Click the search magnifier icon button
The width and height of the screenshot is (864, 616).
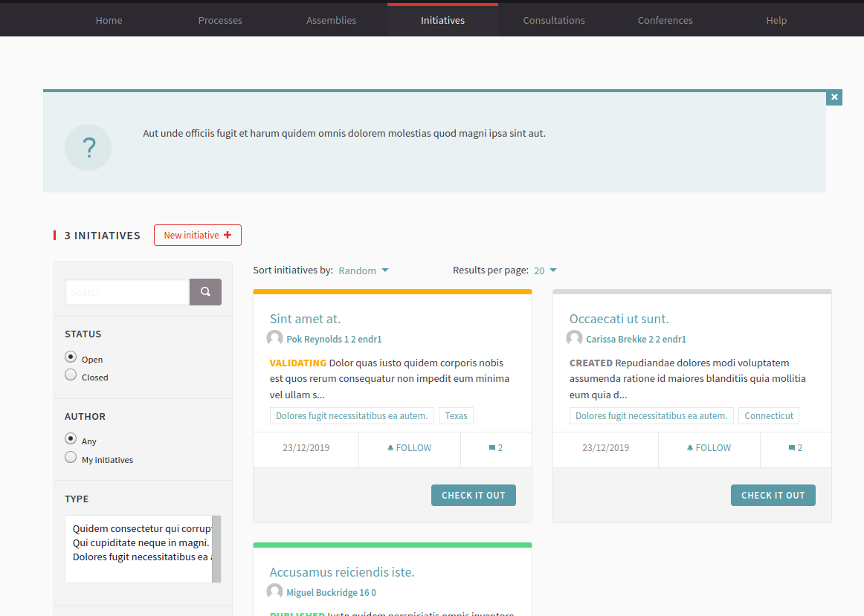pos(205,292)
